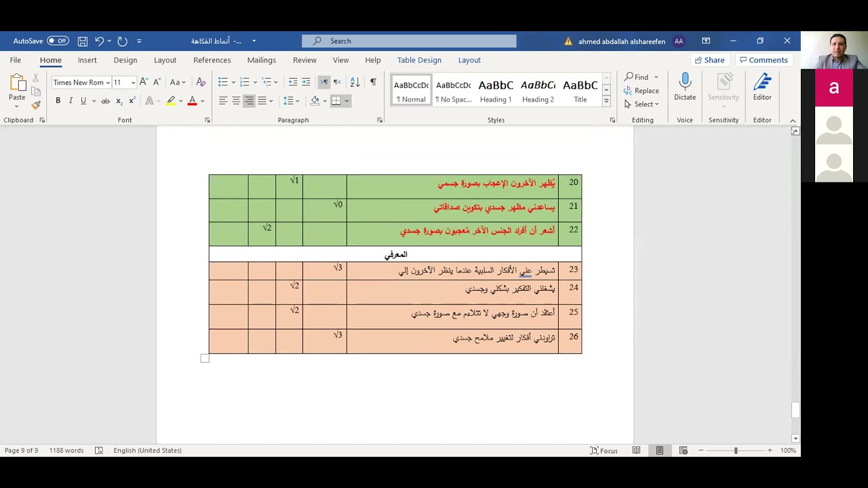
Task: Toggle Bold formatting
Action: [58, 101]
